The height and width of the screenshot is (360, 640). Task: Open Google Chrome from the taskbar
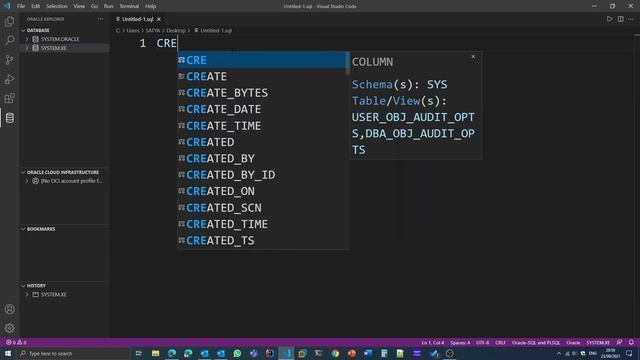[x=335, y=353]
